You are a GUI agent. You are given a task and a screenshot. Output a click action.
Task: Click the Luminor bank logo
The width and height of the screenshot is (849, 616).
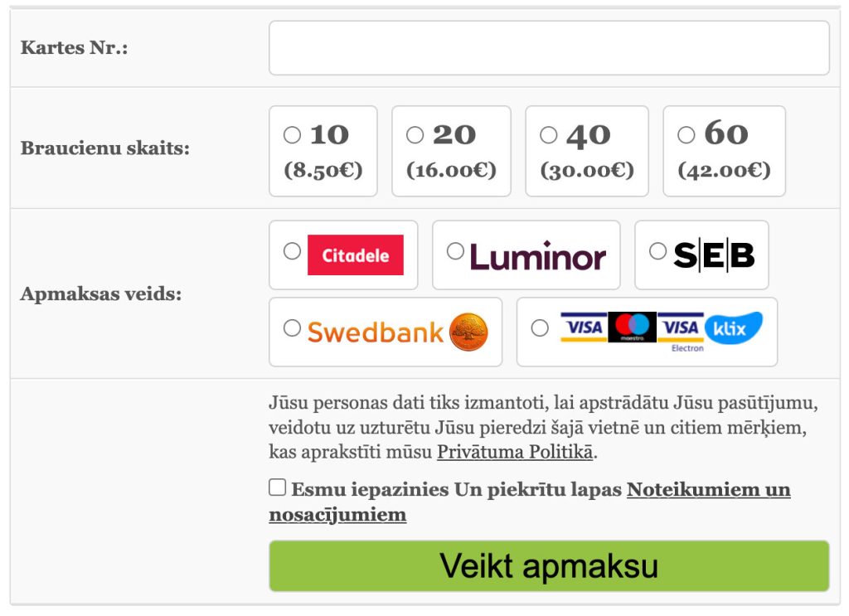pyautogui.click(x=538, y=256)
